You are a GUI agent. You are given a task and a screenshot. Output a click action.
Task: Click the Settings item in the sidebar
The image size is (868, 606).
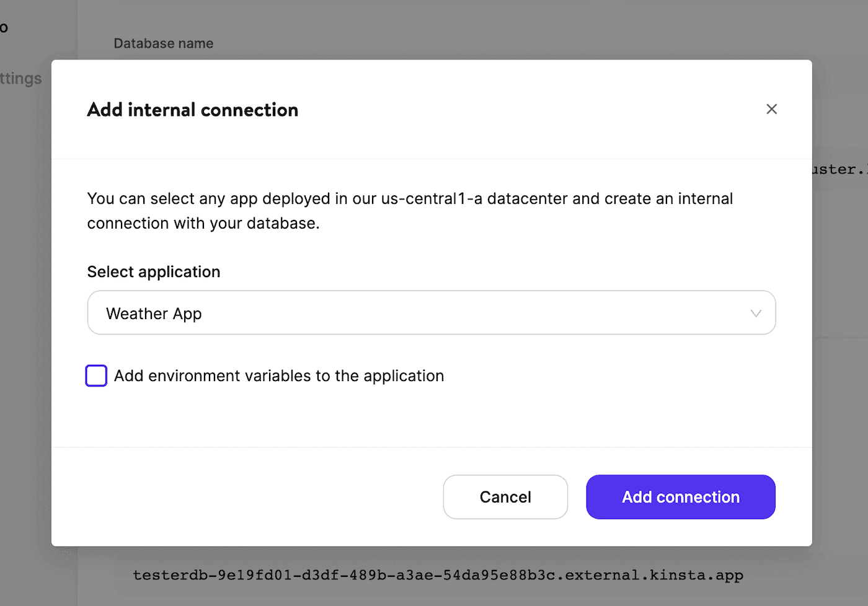click(x=20, y=79)
